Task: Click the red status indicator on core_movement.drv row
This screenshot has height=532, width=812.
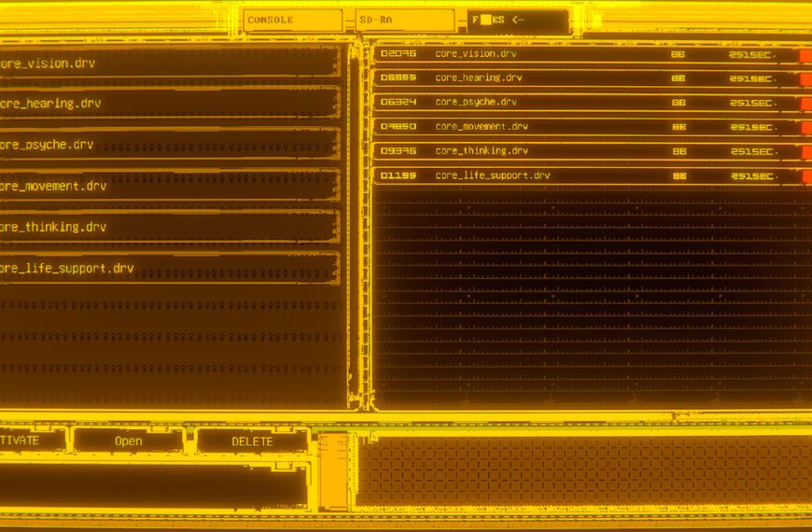Action: [805, 128]
